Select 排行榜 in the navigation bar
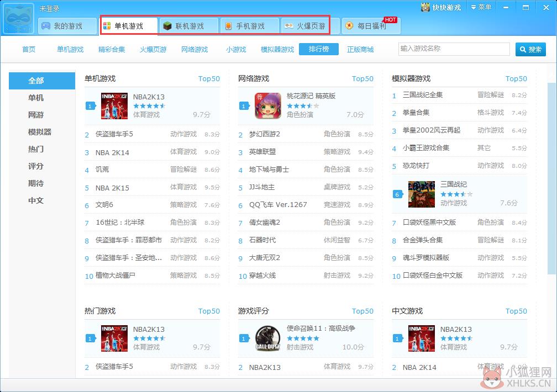This screenshot has width=557, height=392. [x=319, y=49]
